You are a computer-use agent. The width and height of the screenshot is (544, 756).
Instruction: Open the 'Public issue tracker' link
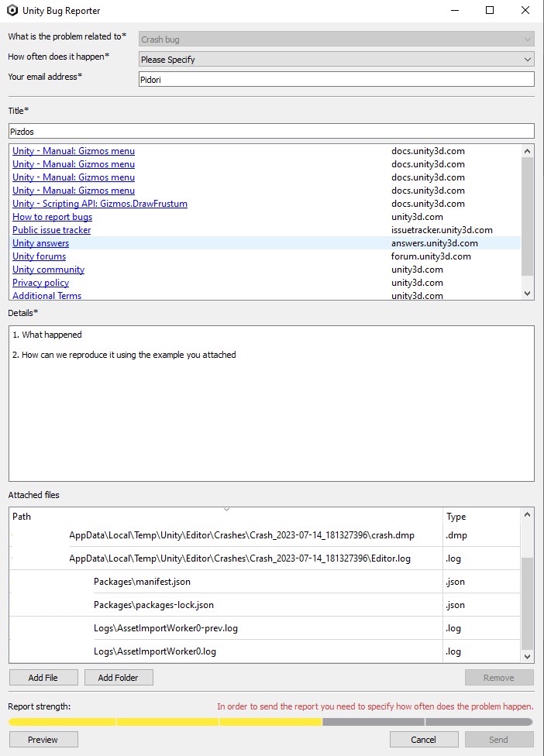point(52,230)
